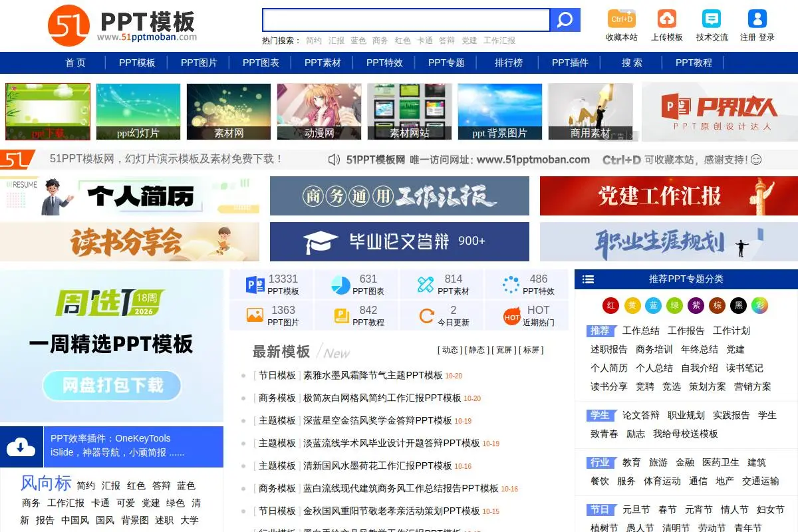Open the 收藏本站 bookmark icon

(x=621, y=19)
